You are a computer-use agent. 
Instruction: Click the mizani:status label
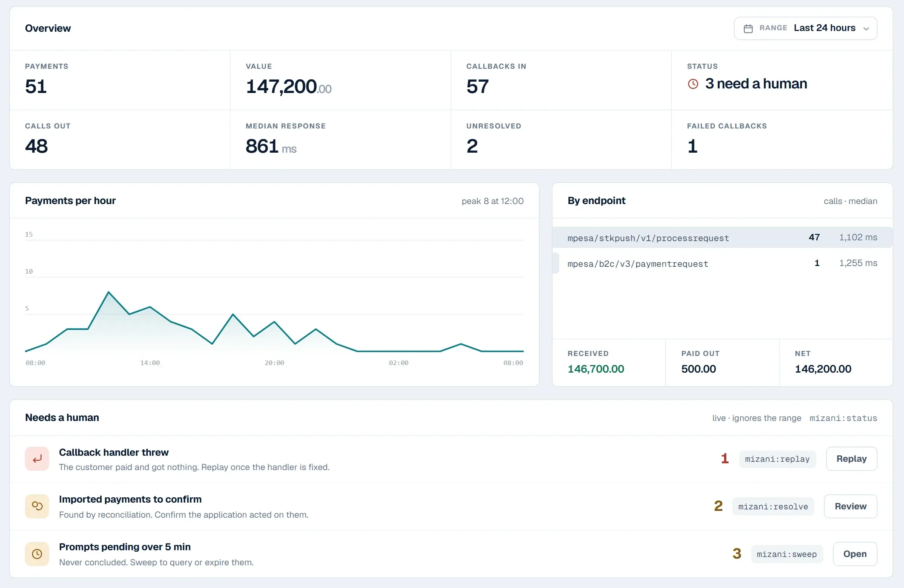click(843, 418)
